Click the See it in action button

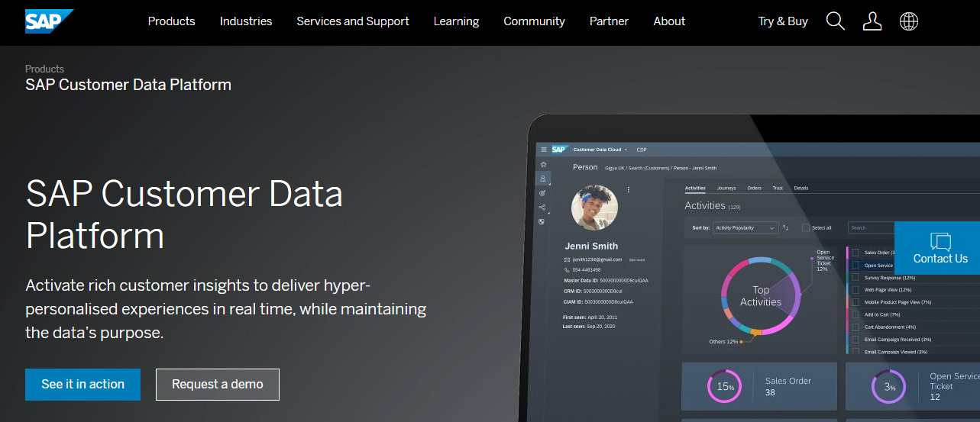(x=82, y=385)
